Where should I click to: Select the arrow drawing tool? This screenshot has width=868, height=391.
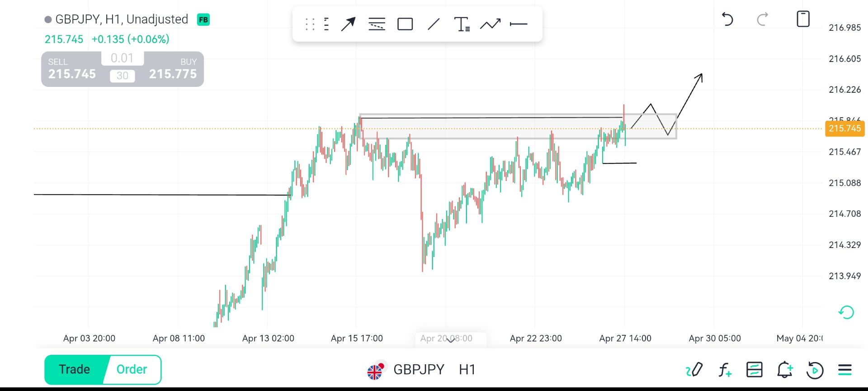point(348,24)
